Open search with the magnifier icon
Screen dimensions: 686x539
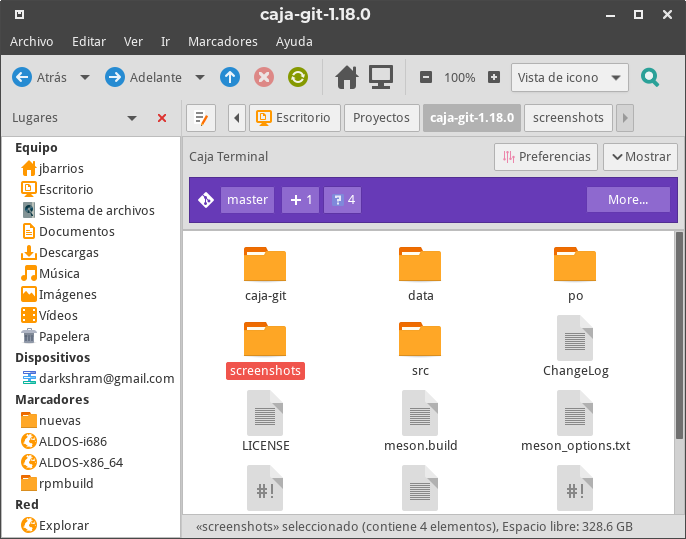[x=650, y=77]
